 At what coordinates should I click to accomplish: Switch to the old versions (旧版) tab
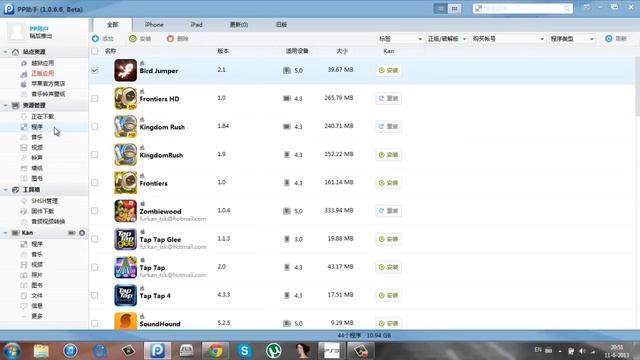[x=281, y=24]
